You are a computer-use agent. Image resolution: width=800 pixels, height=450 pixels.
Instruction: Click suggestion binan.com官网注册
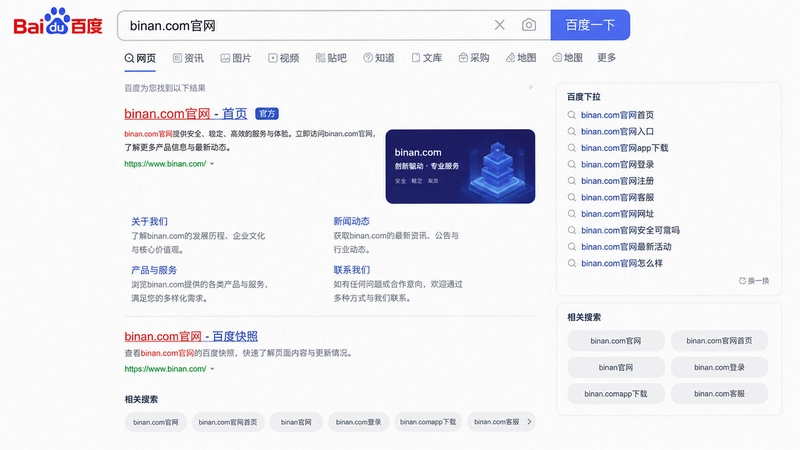point(617,181)
